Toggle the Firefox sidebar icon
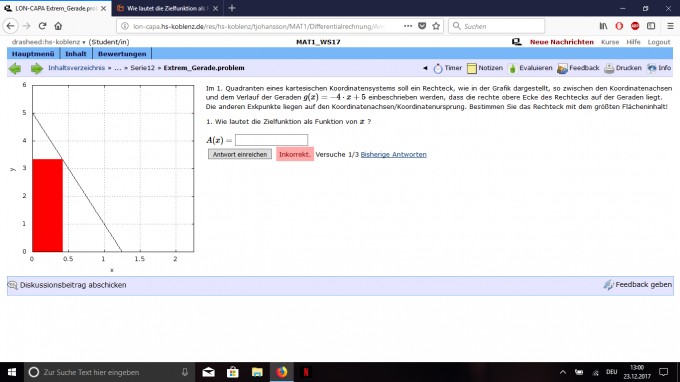This screenshot has height=382, width=680. click(651, 26)
